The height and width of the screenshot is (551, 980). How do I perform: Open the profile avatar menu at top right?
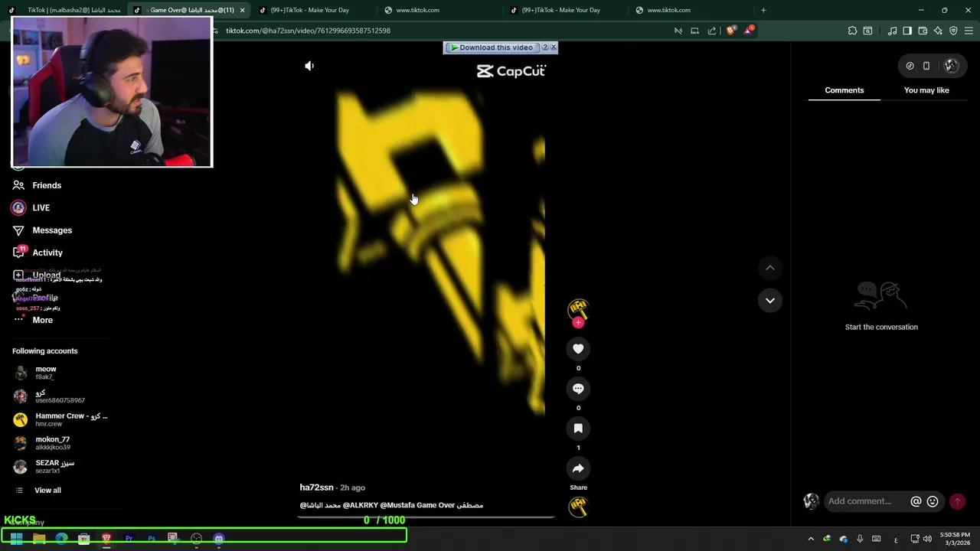point(951,66)
